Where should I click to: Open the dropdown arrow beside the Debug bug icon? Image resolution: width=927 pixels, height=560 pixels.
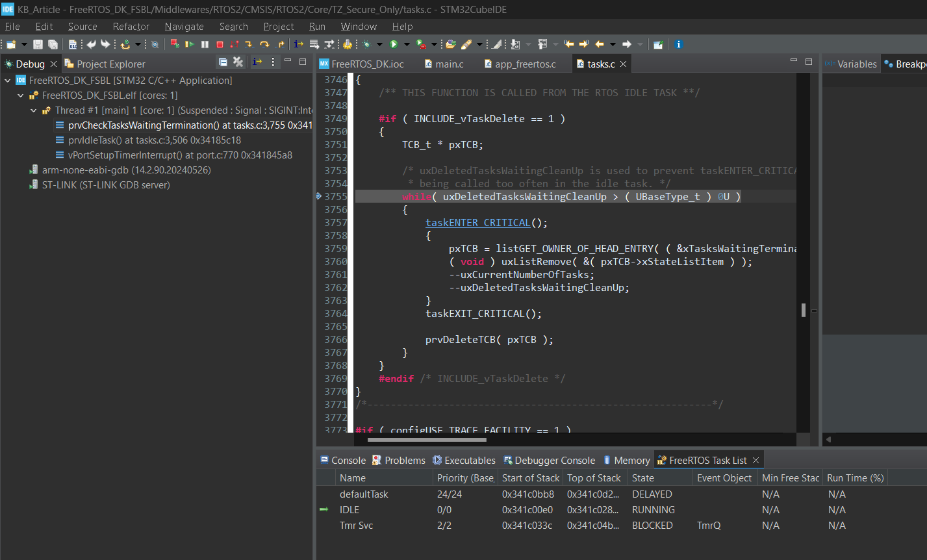point(379,44)
